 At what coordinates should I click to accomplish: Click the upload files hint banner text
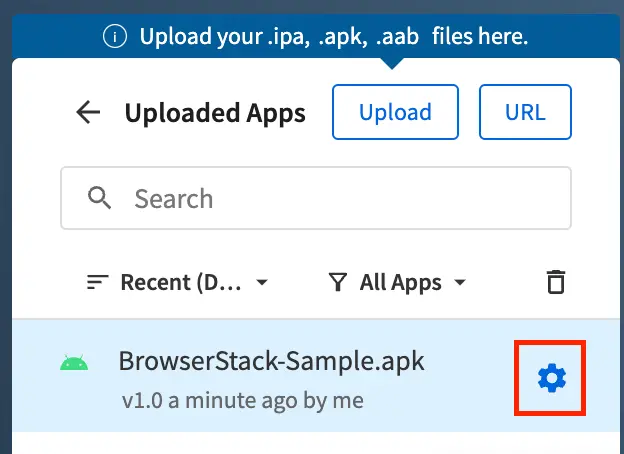click(333, 38)
